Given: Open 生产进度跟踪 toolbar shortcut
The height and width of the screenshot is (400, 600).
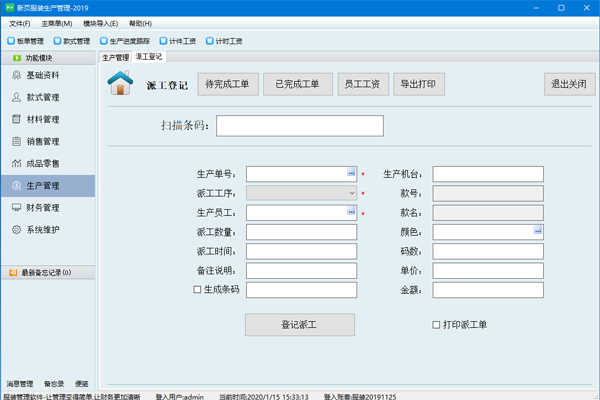Looking at the screenshot, I should (125, 41).
